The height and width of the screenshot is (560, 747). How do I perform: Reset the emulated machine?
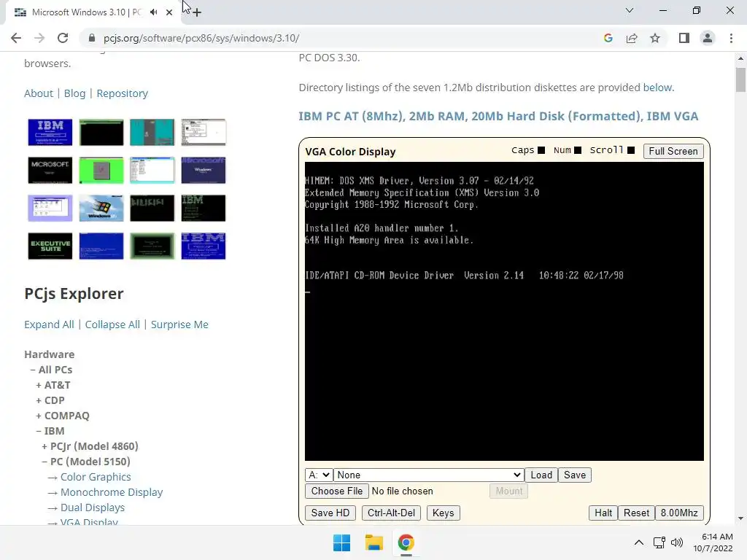[x=636, y=513]
